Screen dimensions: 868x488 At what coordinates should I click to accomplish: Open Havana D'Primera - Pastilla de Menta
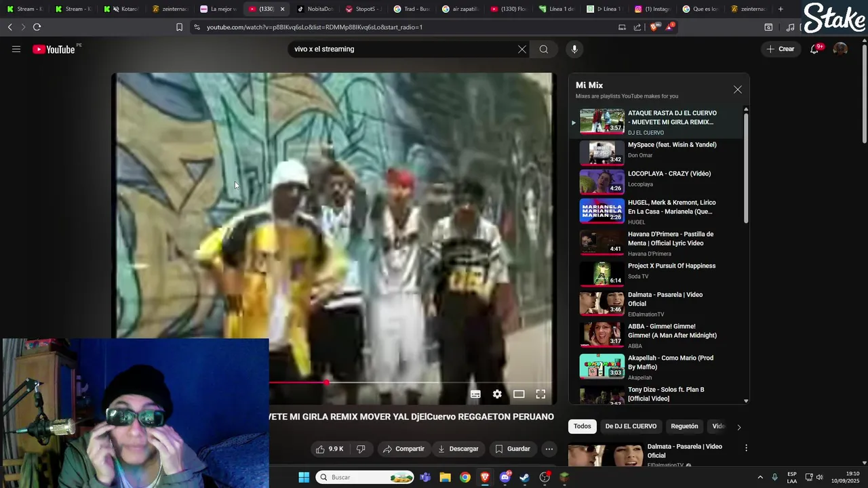[655, 243]
